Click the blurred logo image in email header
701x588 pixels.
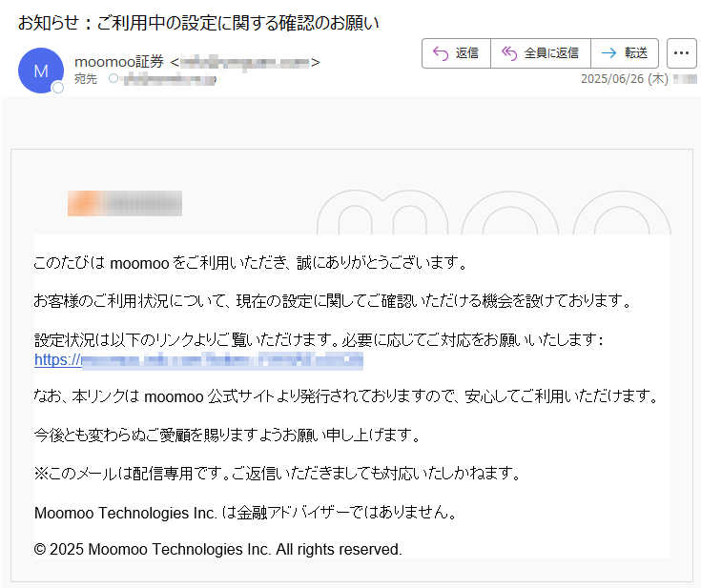[125, 203]
